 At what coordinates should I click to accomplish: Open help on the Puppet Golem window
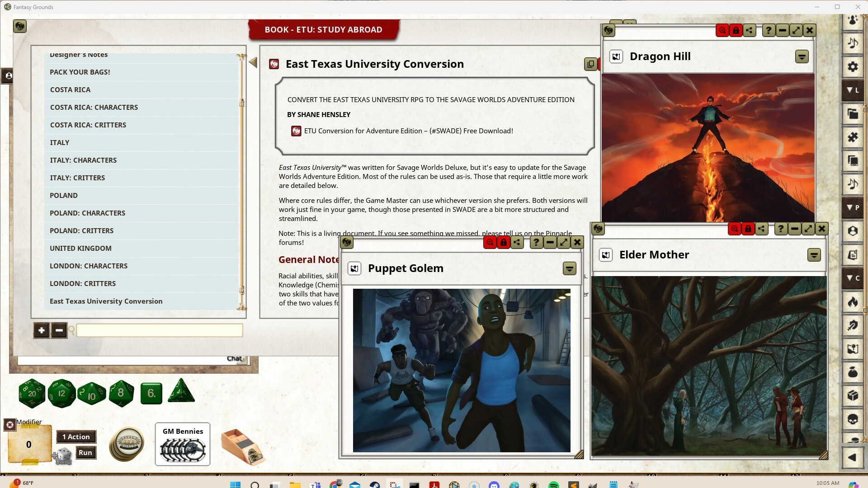pyautogui.click(x=536, y=242)
